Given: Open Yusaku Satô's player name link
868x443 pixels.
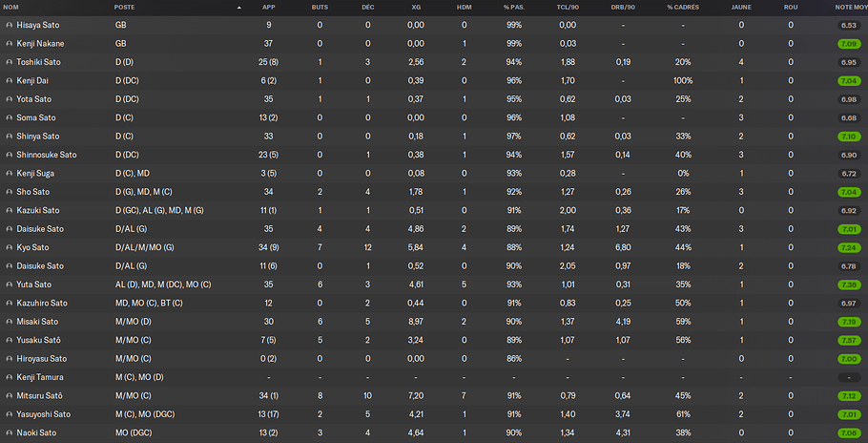Looking at the screenshot, I should (39, 340).
